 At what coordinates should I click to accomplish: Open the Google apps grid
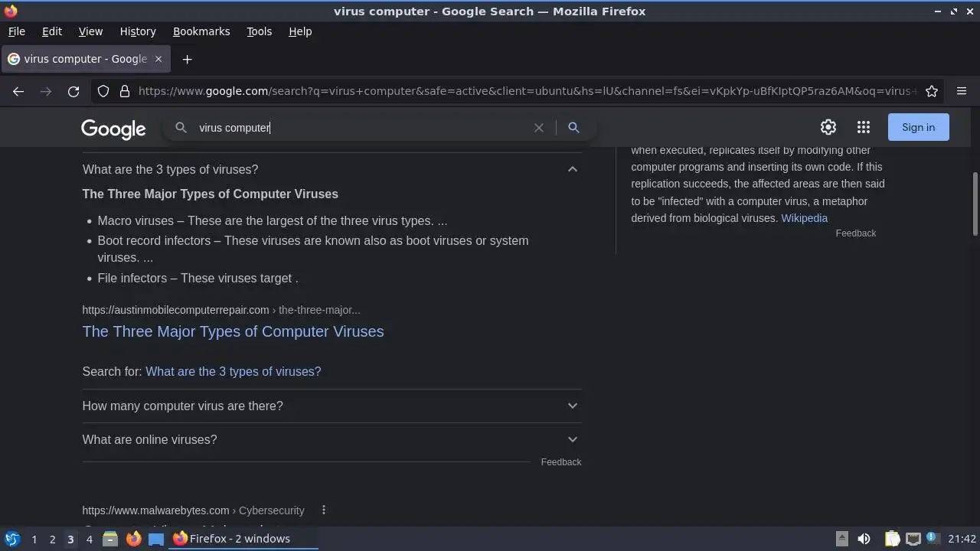click(864, 127)
